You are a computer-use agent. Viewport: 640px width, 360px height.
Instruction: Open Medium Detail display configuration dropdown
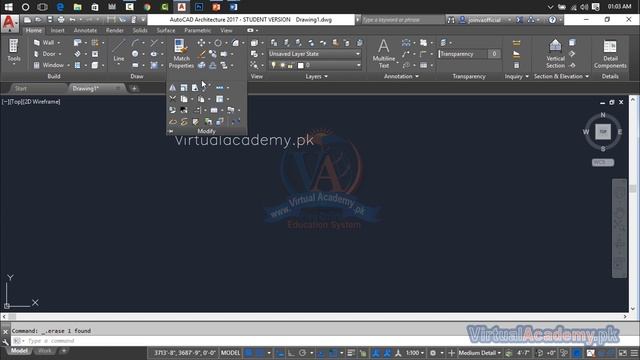[479, 353]
